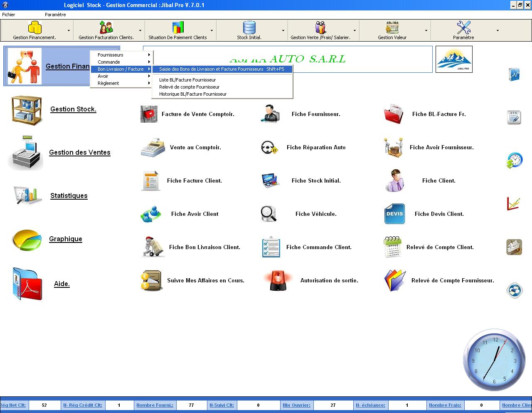Click Fiche Devis Client DEVIS icon
Image resolution: width=532 pixels, height=413 pixels.
coord(394,214)
